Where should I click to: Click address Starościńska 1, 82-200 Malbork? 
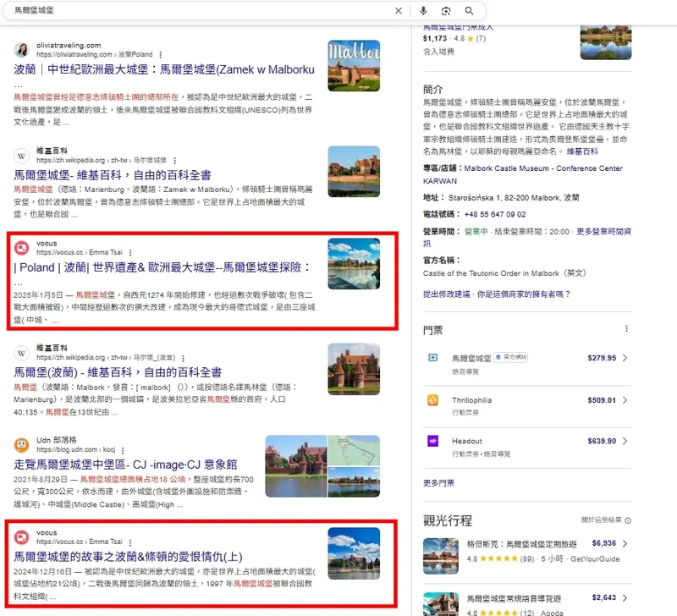(x=514, y=198)
